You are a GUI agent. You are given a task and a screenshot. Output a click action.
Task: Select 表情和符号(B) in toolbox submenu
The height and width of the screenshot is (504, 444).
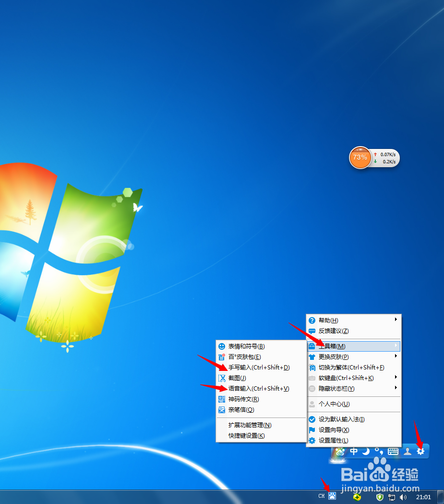(x=261, y=346)
